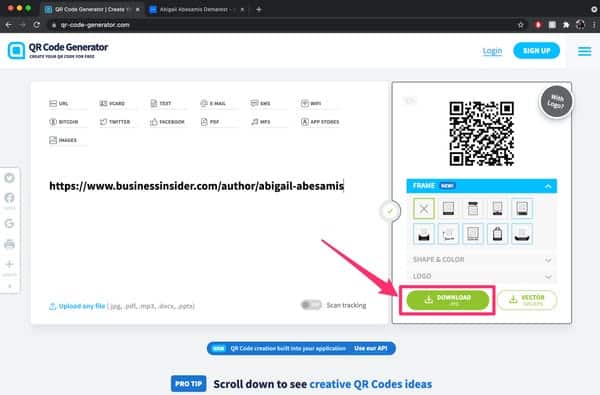Collapse the FRAME section
This screenshot has height=395, width=600.
[481, 186]
